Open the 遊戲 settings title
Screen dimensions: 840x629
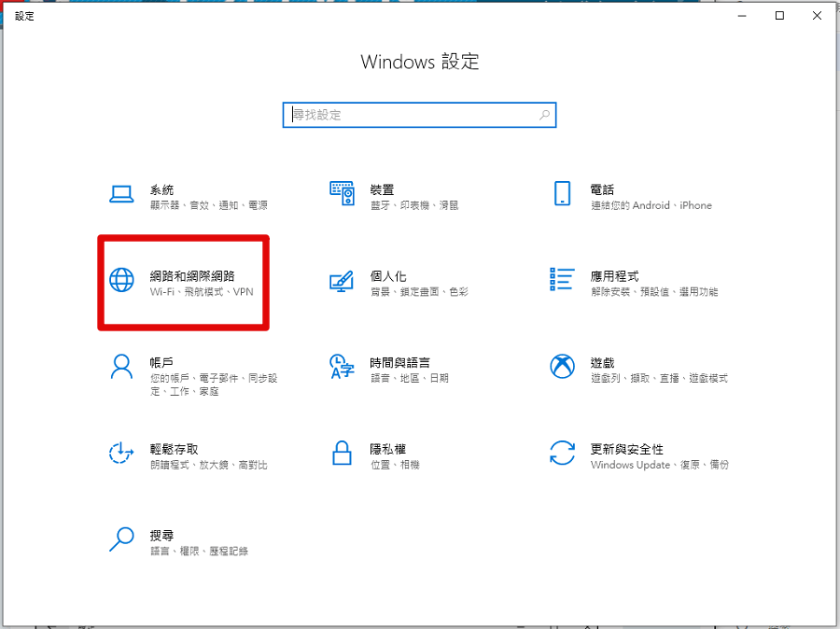[x=602, y=363]
